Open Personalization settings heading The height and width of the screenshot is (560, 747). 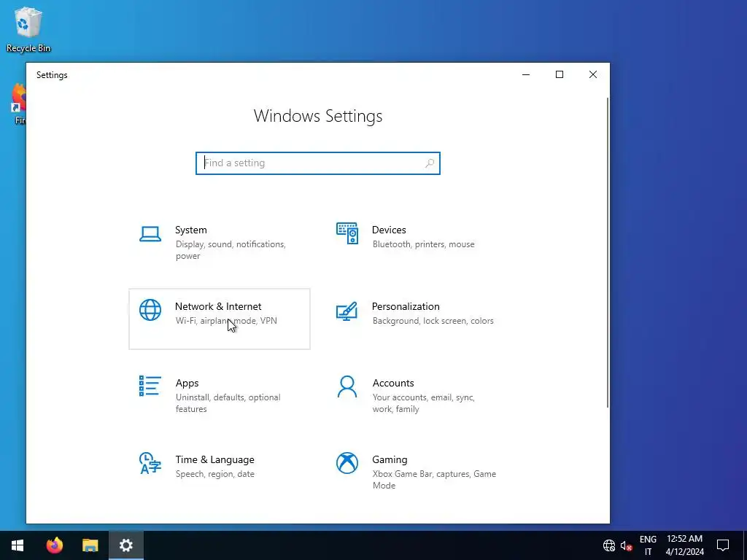coord(406,307)
